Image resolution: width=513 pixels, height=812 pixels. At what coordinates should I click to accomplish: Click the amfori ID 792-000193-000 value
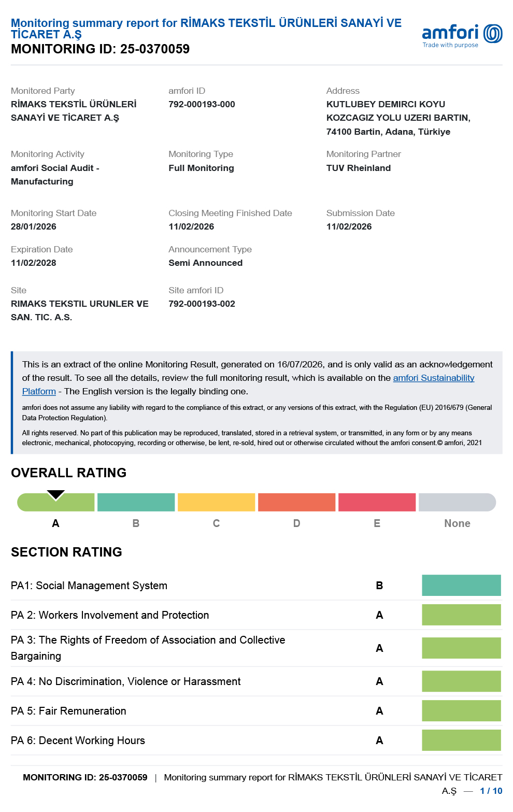coord(202,104)
